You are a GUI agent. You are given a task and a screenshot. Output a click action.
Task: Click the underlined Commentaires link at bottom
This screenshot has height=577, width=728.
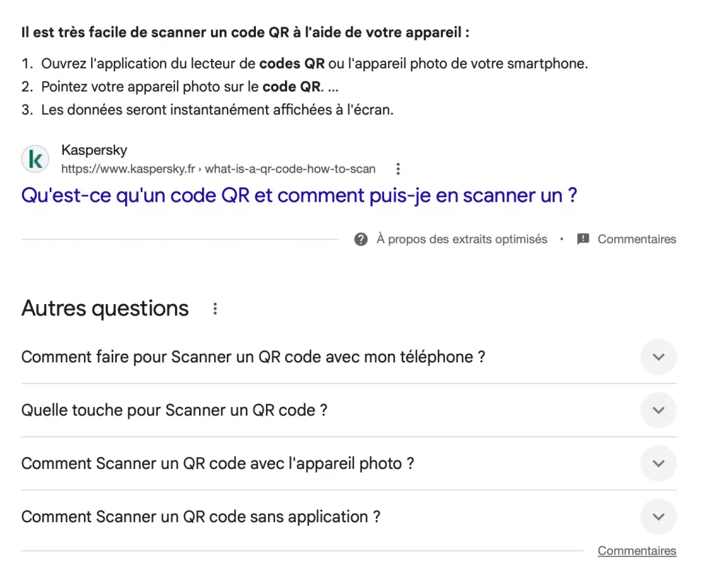point(636,551)
